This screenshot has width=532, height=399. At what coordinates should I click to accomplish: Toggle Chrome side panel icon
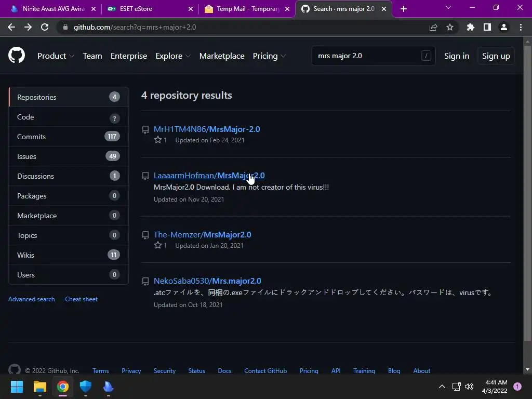[487, 27]
